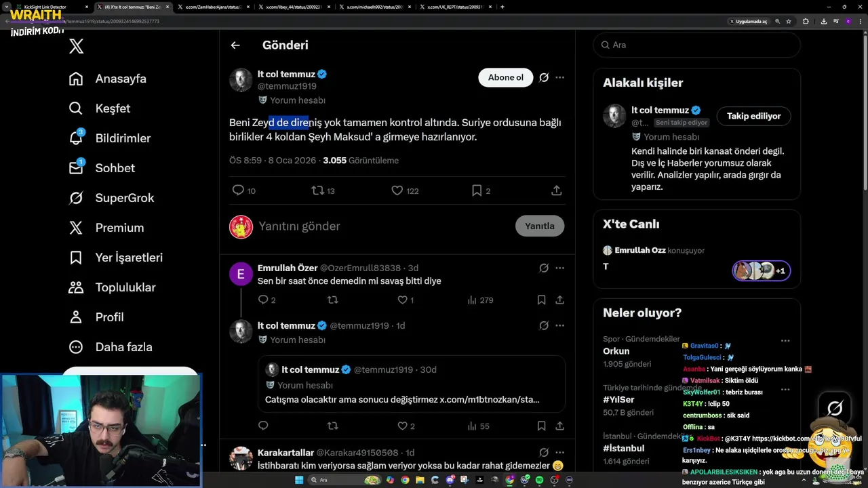The width and height of the screenshot is (868, 488).
Task: Open 3.055 Görüntüleme view count
Action: [361, 161]
